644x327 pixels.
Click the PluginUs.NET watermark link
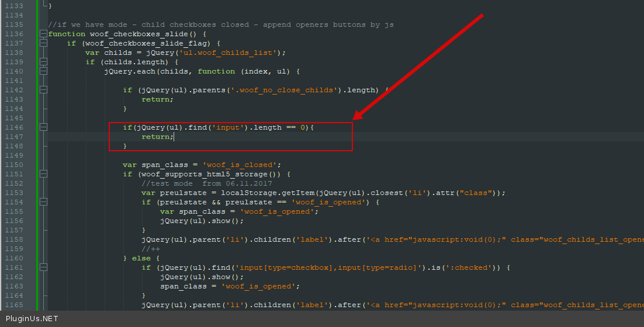click(32, 318)
